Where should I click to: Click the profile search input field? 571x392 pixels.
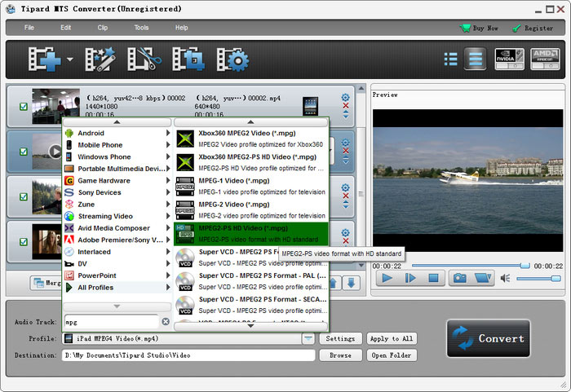point(112,322)
